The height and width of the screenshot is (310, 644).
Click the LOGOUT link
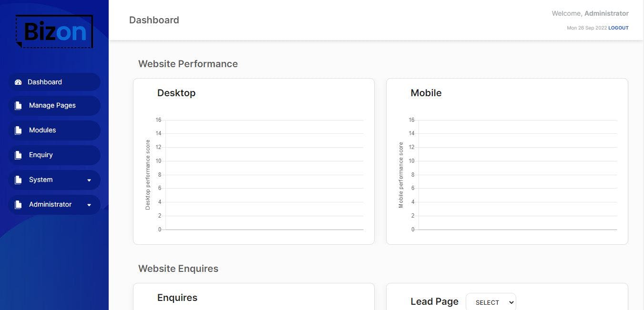click(x=618, y=28)
